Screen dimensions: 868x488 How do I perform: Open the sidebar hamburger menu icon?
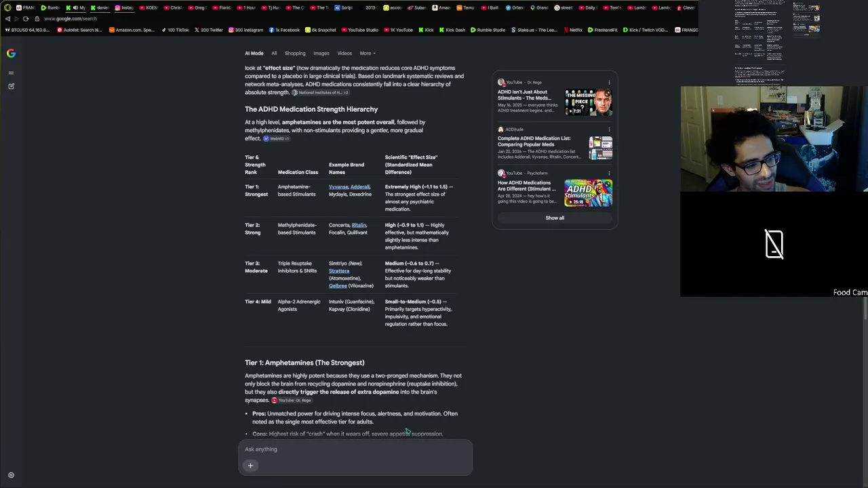pos(11,73)
